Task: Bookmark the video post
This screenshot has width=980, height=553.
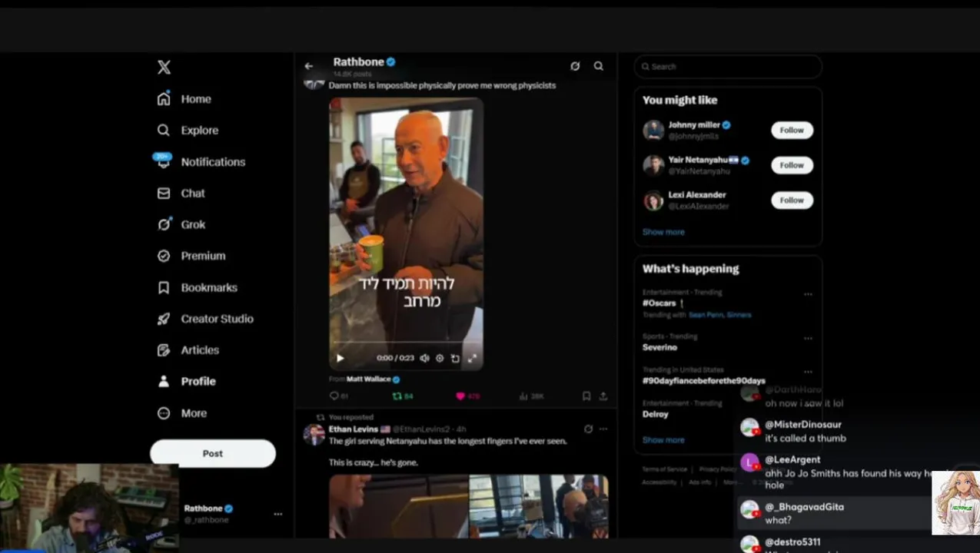Action: tap(586, 396)
